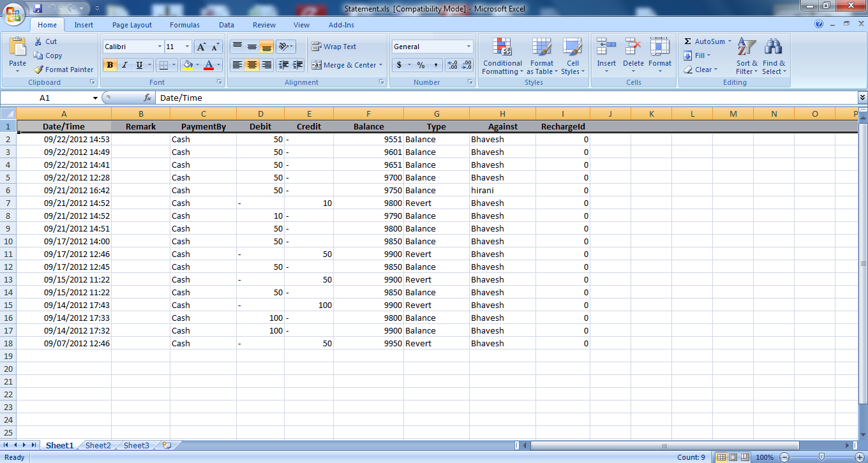
Task: Click the Merge & Center icon
Action: click(x=317, y=65)
